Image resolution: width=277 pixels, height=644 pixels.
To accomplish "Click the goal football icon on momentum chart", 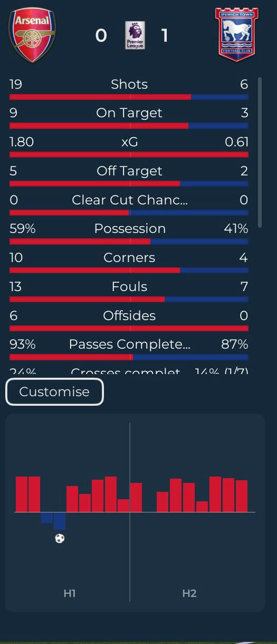I will (60, 538).
